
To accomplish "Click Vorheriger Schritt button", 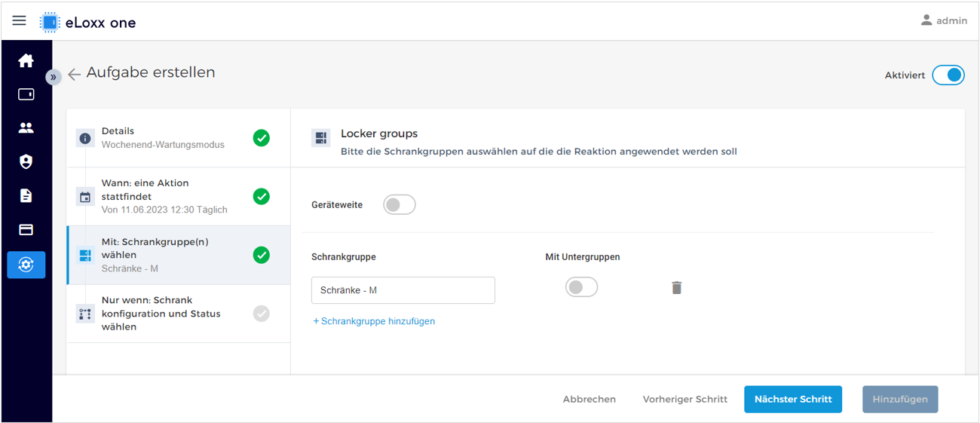I will [x=685, y=399].
